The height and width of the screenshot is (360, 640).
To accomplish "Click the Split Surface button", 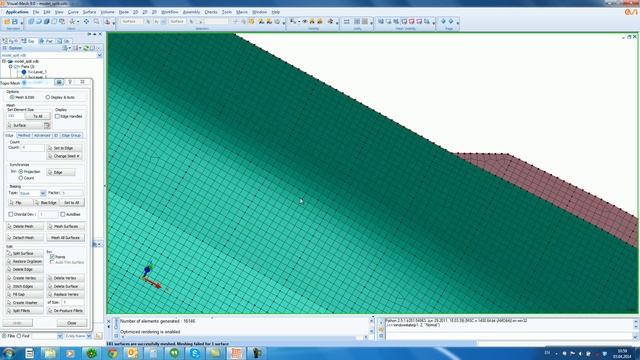I will [x=24, y=253].
